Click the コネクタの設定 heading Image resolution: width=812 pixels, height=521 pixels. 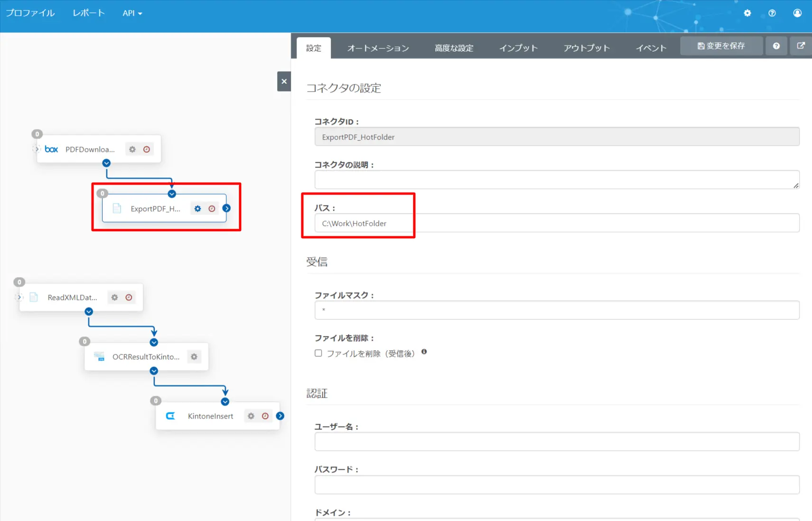click(344, 88)
